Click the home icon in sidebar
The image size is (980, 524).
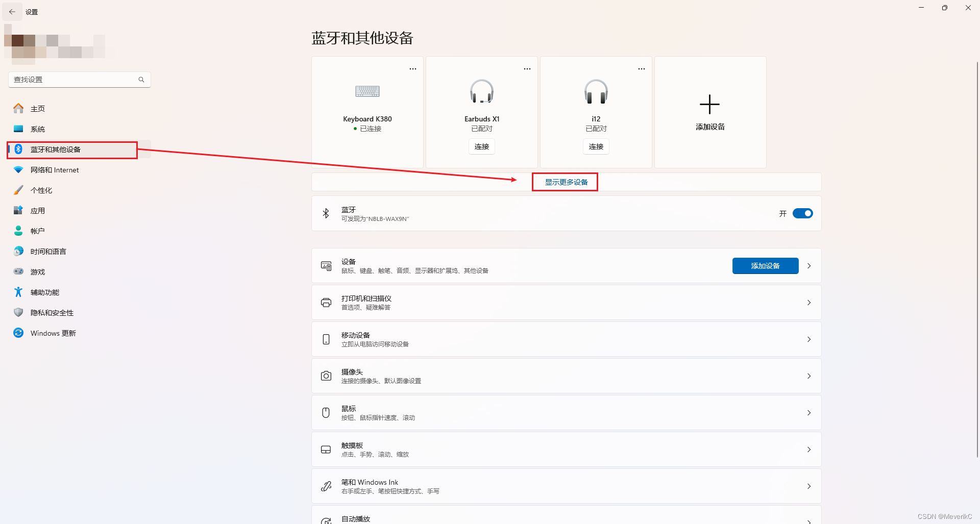coord(18,108)
